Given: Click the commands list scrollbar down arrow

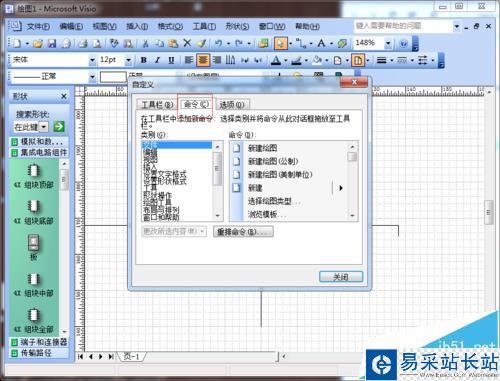Looking at the screenshot, I should point(352,216).
